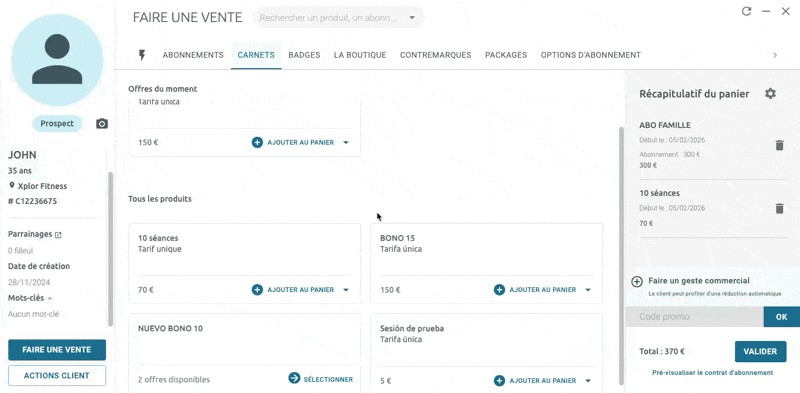Click the Tous les produits heading
Screen dimensions: 800x393
point(160,199)
